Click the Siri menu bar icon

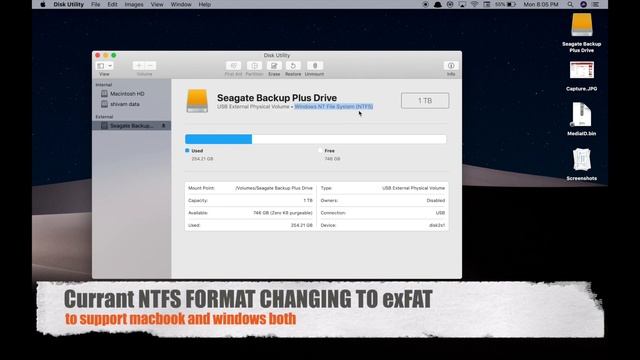point(583,4)
